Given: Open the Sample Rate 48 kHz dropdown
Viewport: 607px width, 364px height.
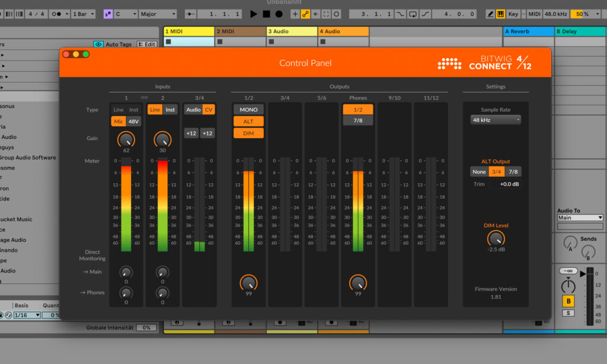Looking at the screenshot, I should (x=496, y=120).
